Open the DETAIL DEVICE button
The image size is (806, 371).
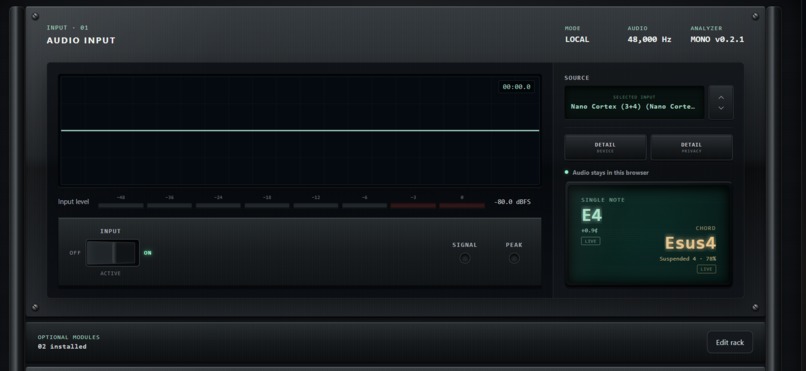click(x=605, y=147)
